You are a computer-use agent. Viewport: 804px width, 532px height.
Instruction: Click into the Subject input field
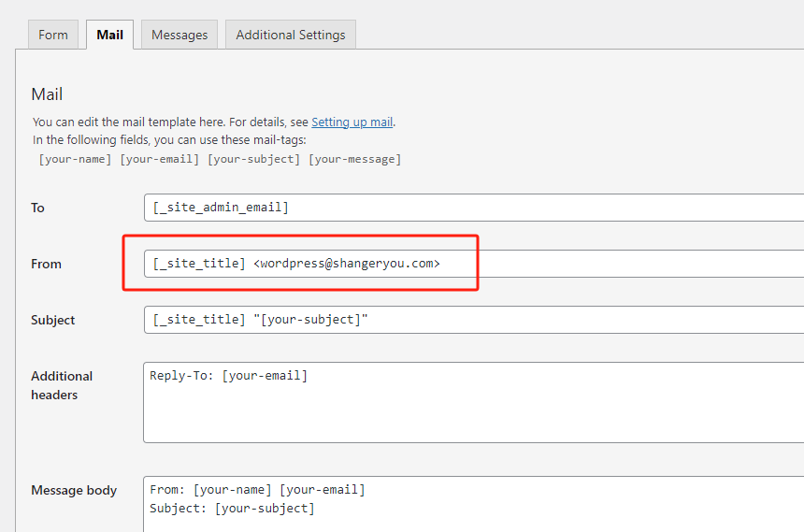tap(474, 320)
